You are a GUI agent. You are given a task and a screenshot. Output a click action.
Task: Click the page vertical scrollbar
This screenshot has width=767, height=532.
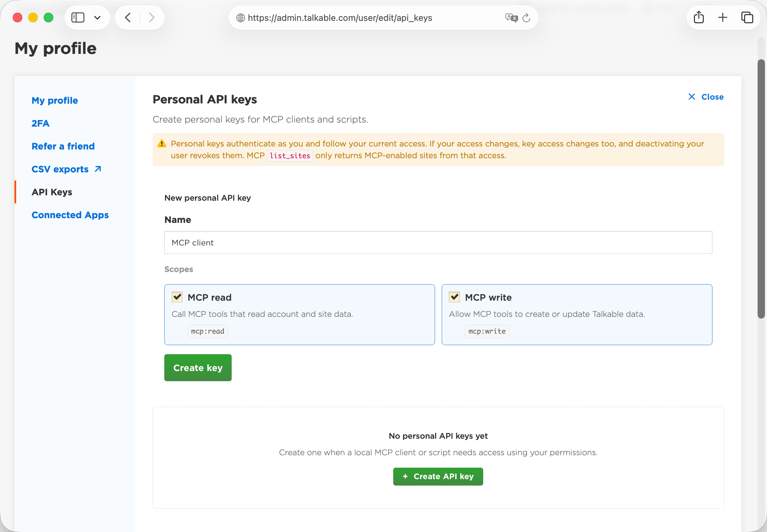(761, 189)
